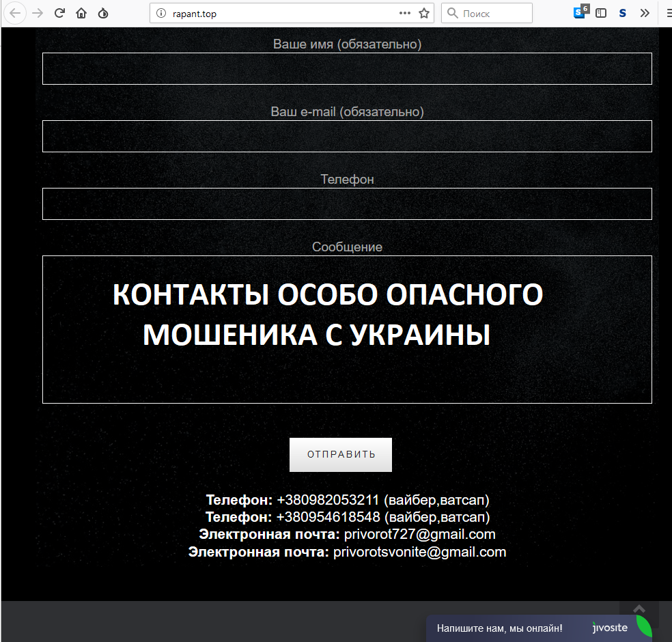Expand the toolbar overflow chevron

[644, 13]
